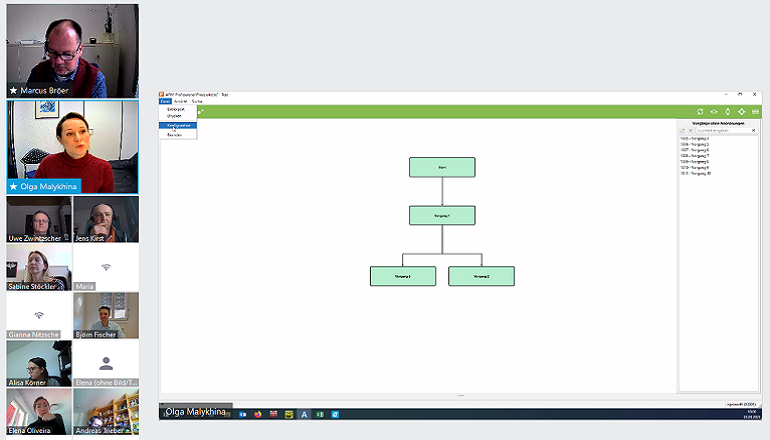Click the fit-height vertical arrows icon
770x440 pixels.
click(727, 111)
